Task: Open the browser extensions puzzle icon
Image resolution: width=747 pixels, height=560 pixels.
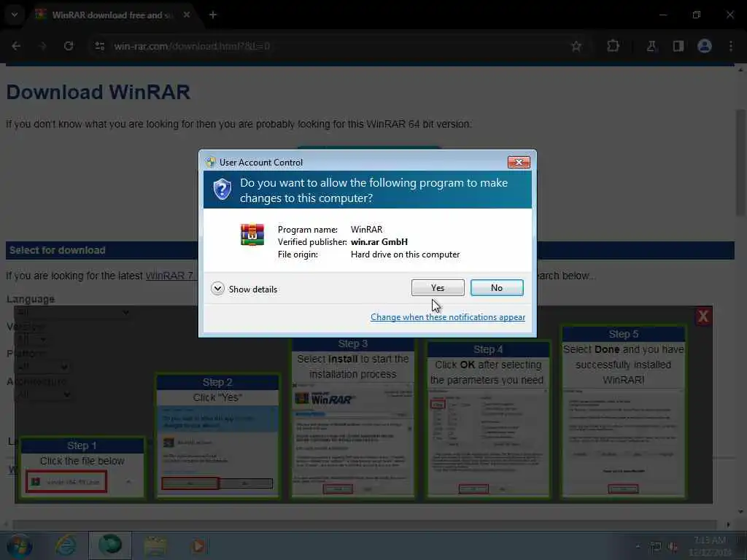Action: point(613,46)
